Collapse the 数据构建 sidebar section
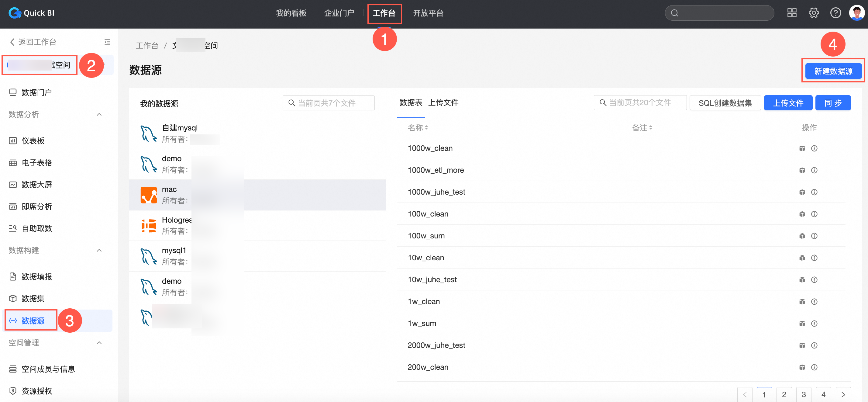This screenshot has width=868, height=402. click(x=99, y=251)
